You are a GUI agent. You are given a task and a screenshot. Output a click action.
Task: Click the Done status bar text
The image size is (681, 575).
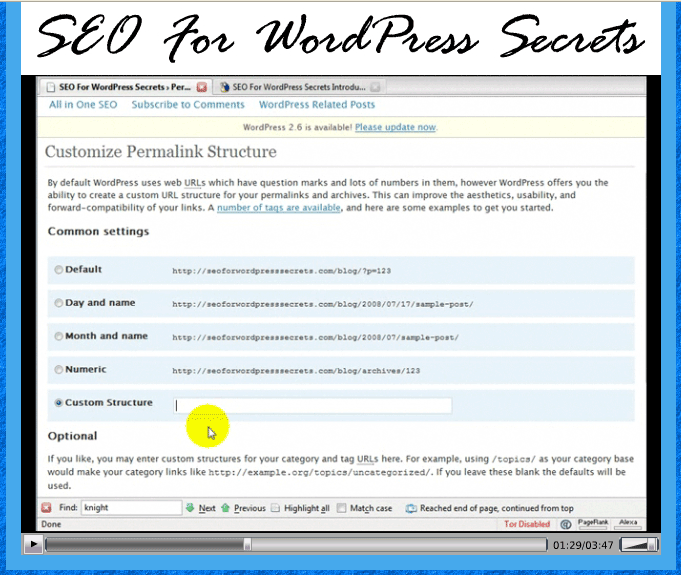(51, 524)
